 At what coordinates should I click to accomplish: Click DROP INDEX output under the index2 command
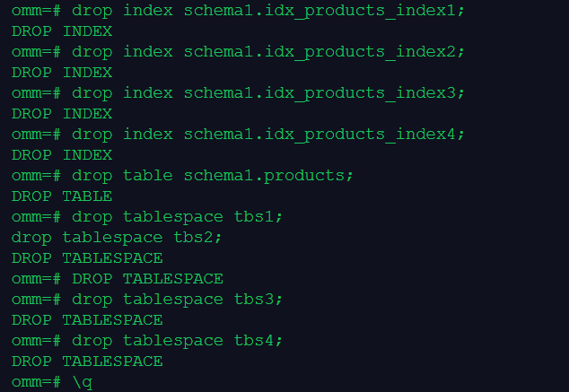click(62, 73)
